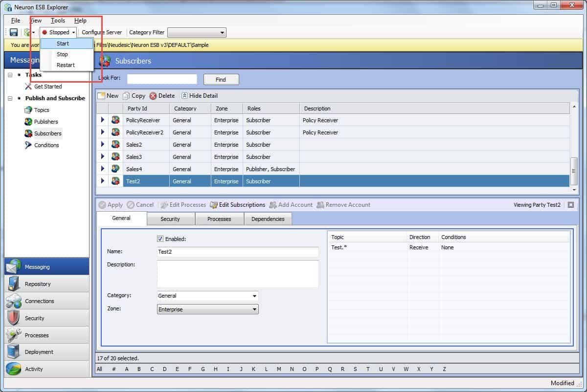This screenshot has height=392, width=587.
Task: Click Cancel in the detail toolbar
Action: point(140,205)
